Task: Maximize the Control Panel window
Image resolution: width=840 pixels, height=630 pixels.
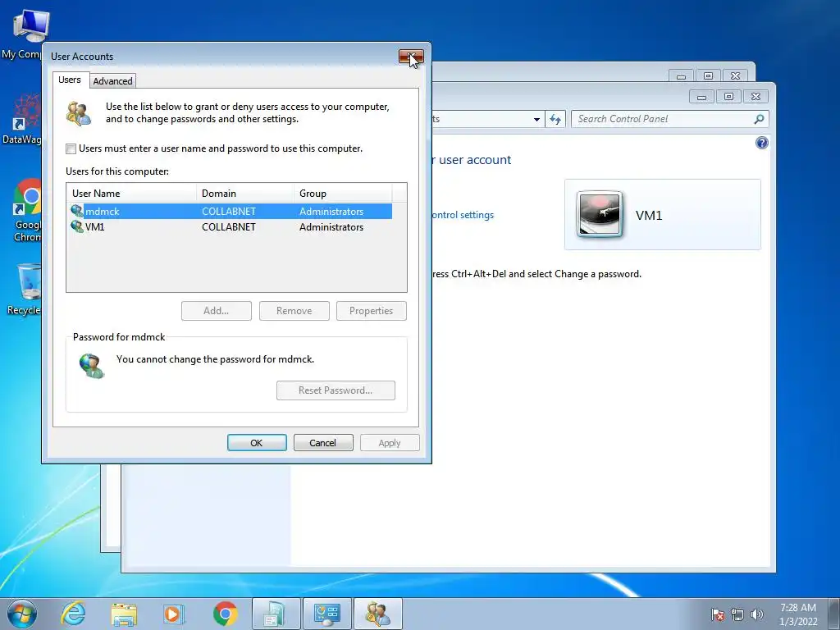Action: (728, 97)
